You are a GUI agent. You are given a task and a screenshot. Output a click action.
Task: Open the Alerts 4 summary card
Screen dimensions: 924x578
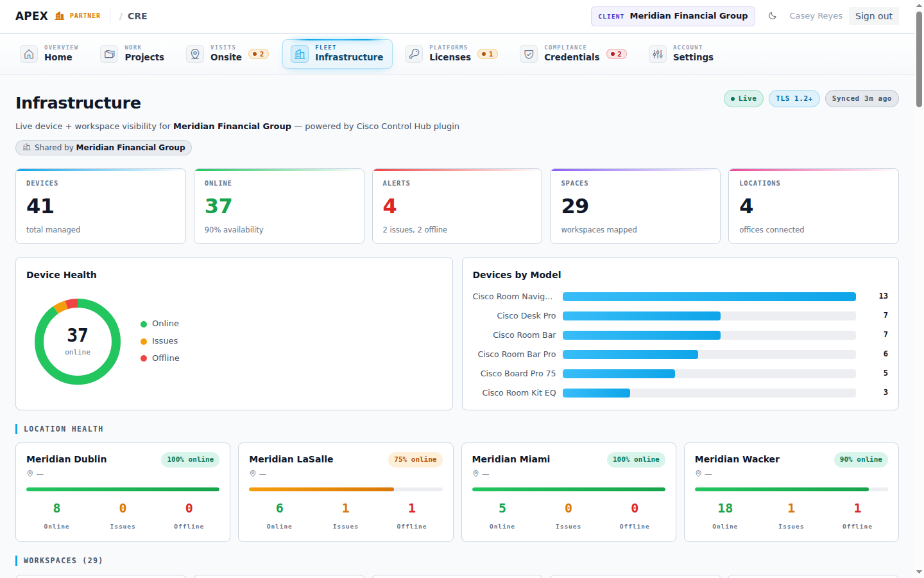pos(457,206)
